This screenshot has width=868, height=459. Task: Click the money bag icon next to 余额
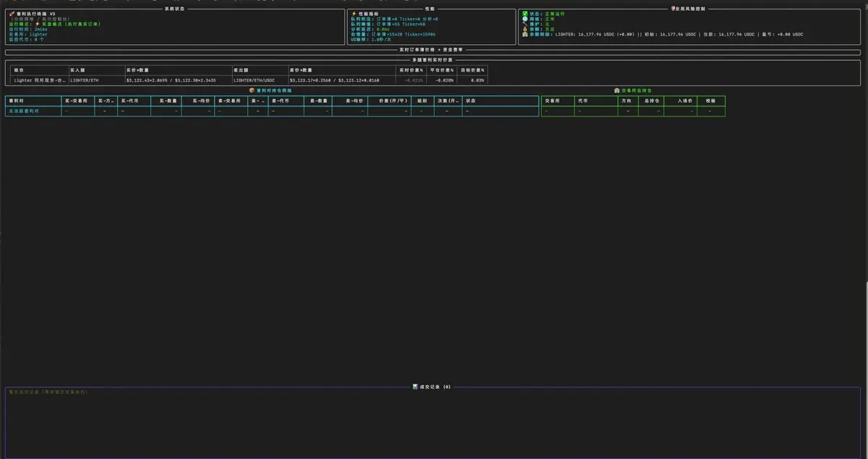pos(525,29)
